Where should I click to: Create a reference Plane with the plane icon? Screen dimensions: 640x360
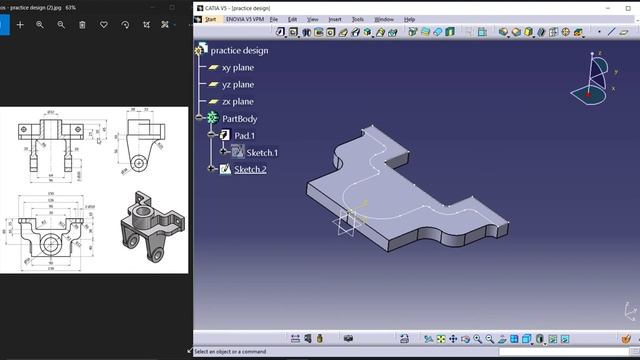click(624, 32)
